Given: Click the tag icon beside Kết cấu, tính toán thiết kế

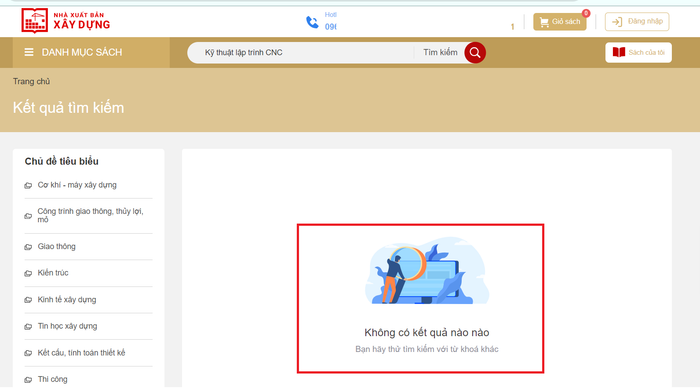Looking at the screenshot, I should [x=28, y=353].
